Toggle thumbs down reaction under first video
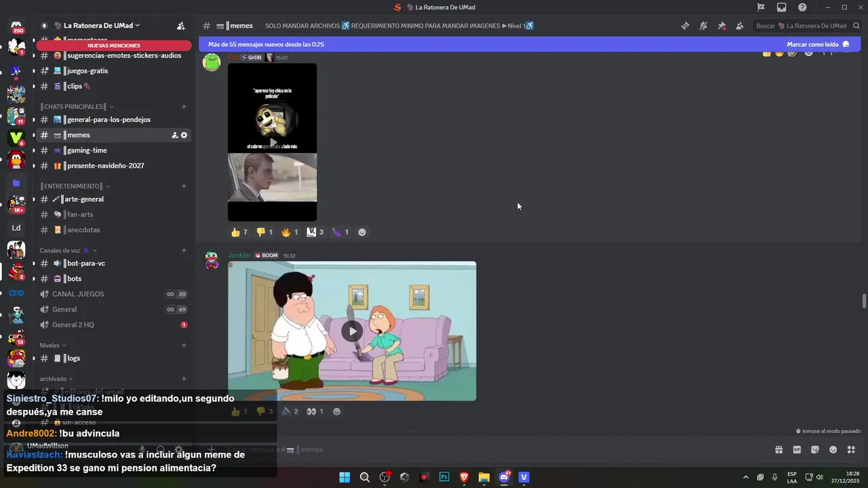The image size is (868, 488). (264, 232)
